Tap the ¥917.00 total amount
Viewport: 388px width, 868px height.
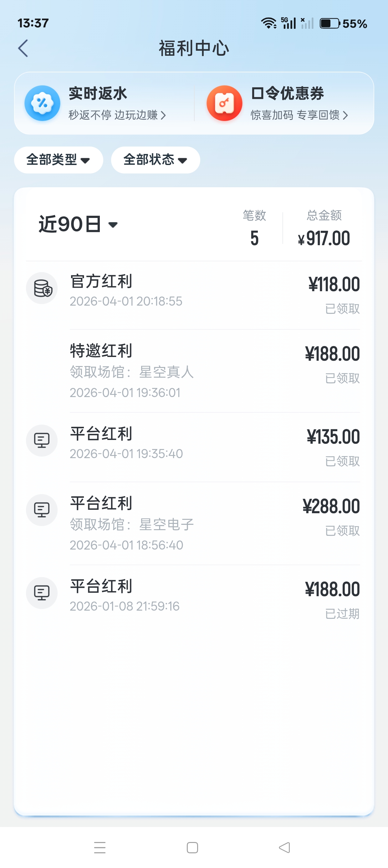click(x=324, y=238)
